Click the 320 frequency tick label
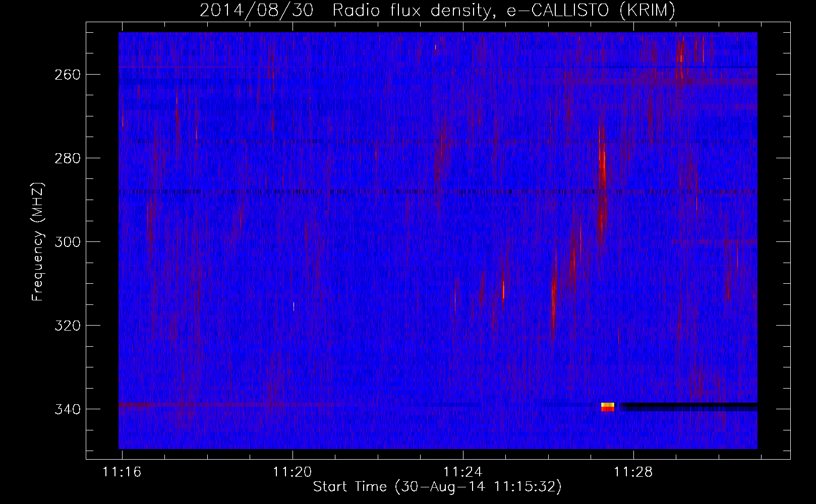The image size is (816, 504). (67, 326)
